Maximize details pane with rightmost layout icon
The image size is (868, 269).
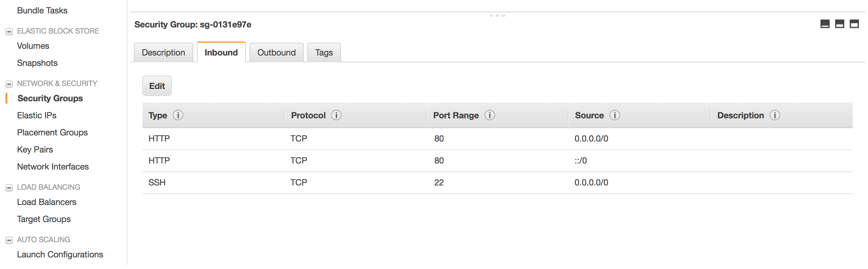coord(854,24)
